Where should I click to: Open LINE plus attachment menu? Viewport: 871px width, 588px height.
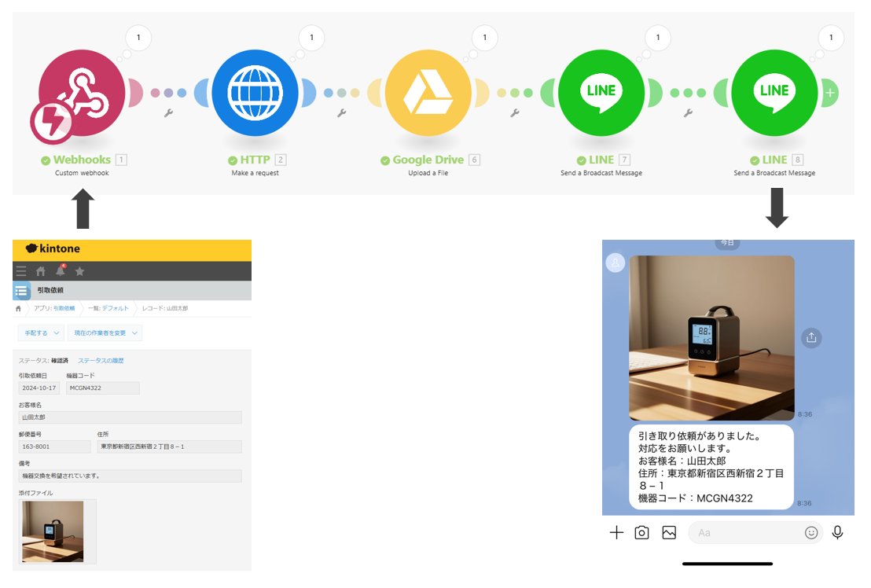pyautogui.click(x=616, y=532)
